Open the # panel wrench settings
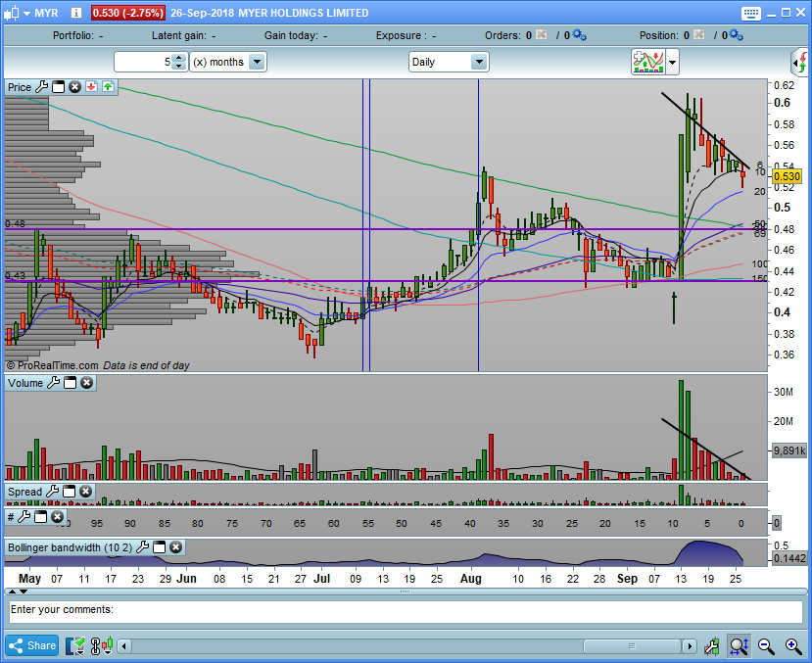Screen dimensions: 812x663 (24, 516)
